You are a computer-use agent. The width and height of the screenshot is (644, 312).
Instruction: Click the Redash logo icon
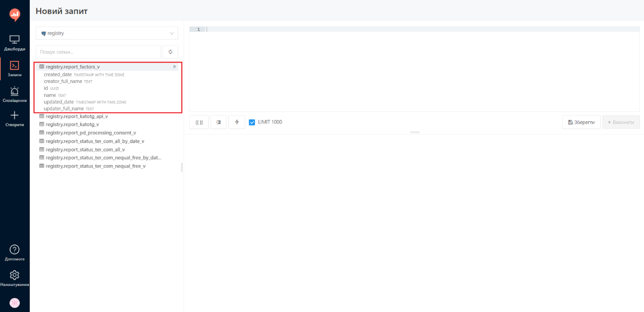click(x=15, y=15)
